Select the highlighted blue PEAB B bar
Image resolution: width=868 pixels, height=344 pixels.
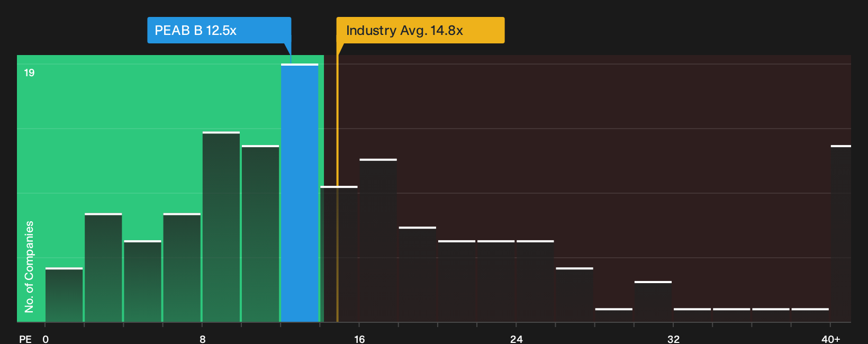click(300, 193)
